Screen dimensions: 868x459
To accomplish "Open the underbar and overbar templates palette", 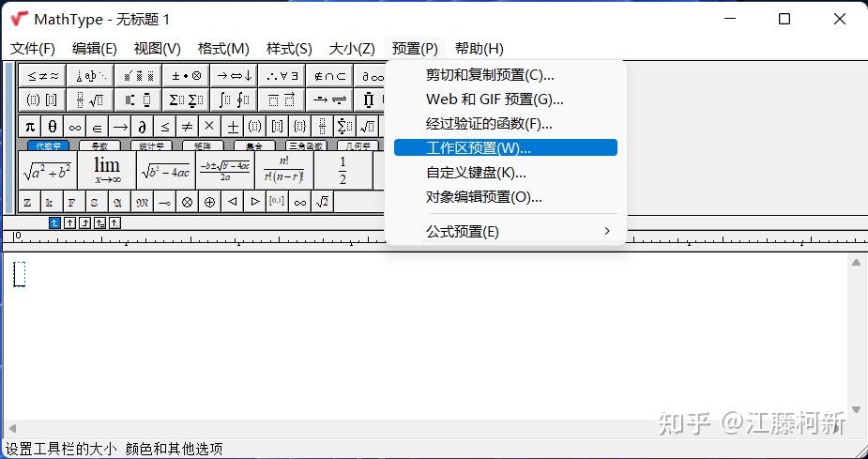I will click(x=282, y=99).
